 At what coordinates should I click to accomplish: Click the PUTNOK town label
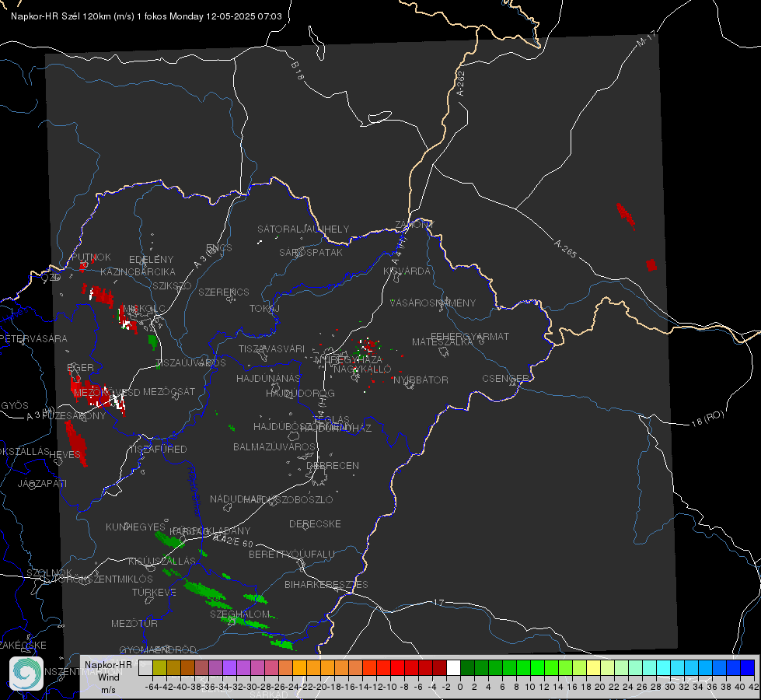(91, 257)
